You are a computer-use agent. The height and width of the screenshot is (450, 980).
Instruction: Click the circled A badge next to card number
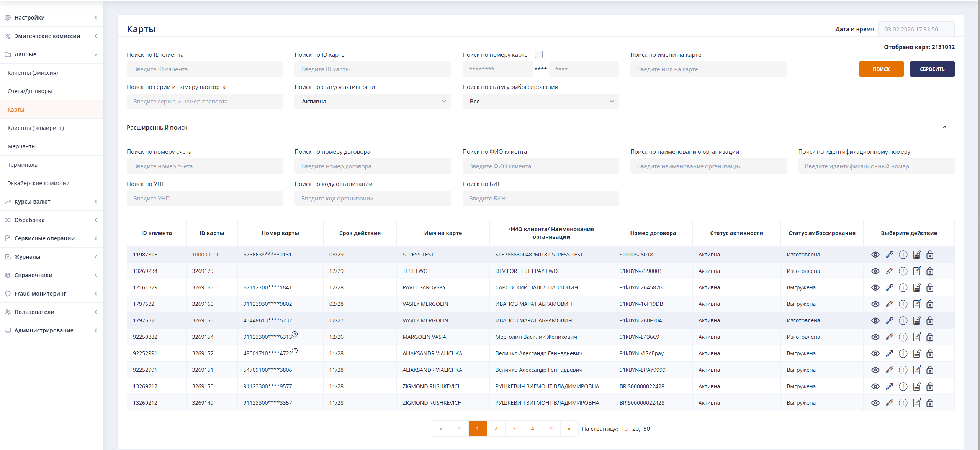295,334
